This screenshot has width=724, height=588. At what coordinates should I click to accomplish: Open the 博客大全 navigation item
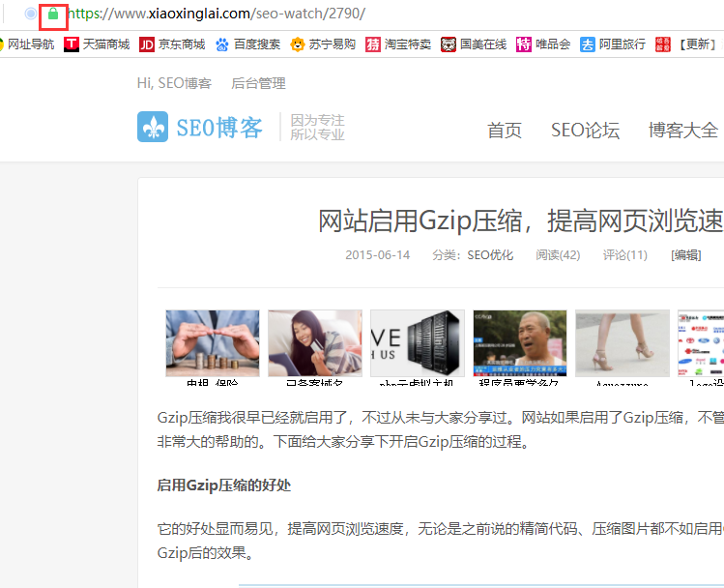click(x=682, y=130)
